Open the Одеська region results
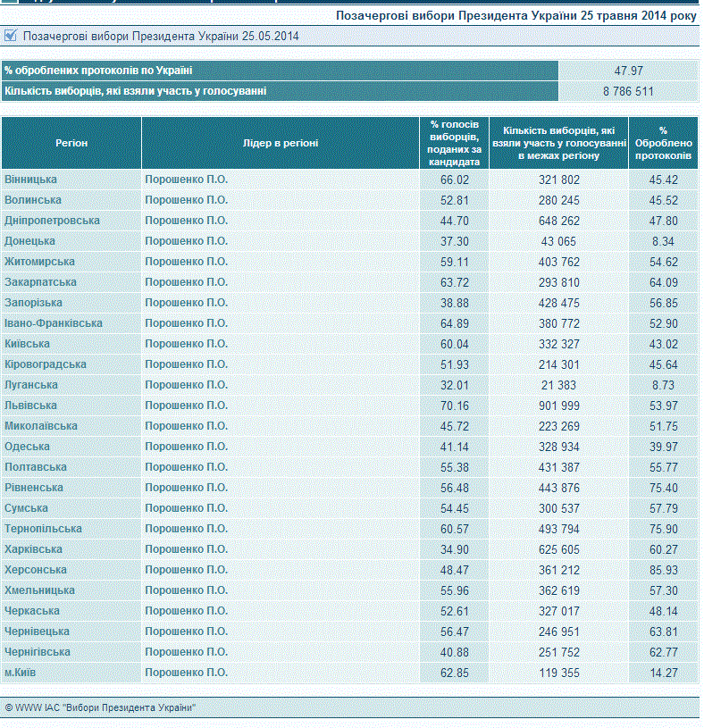 pos(27,447)
